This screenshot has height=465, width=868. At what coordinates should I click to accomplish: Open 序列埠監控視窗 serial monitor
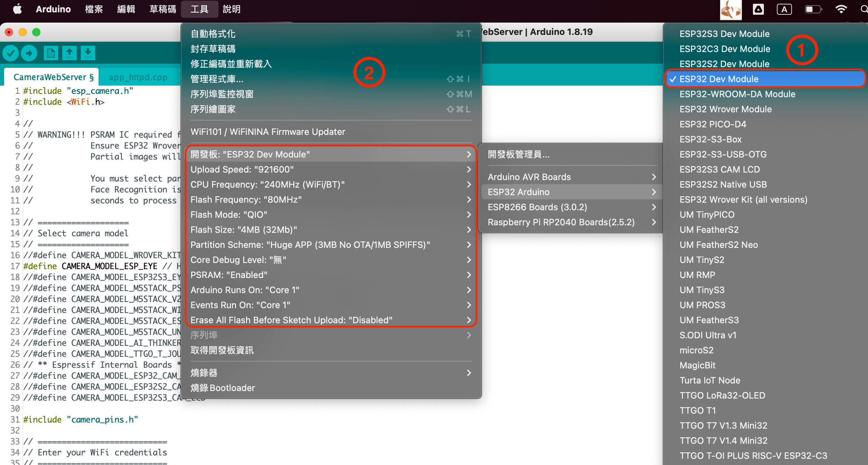click(x=331, y=94)
